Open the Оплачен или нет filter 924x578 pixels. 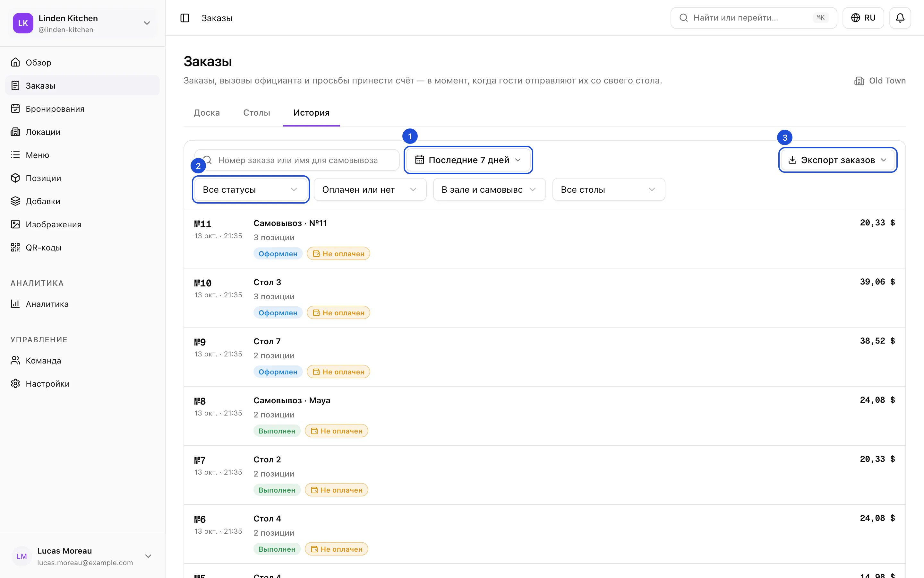370,189
